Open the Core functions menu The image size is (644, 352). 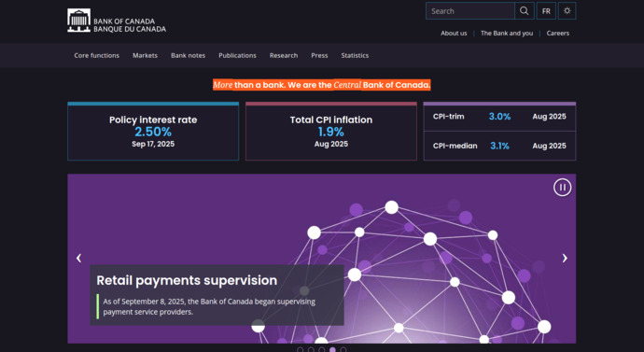pos(96,55)
